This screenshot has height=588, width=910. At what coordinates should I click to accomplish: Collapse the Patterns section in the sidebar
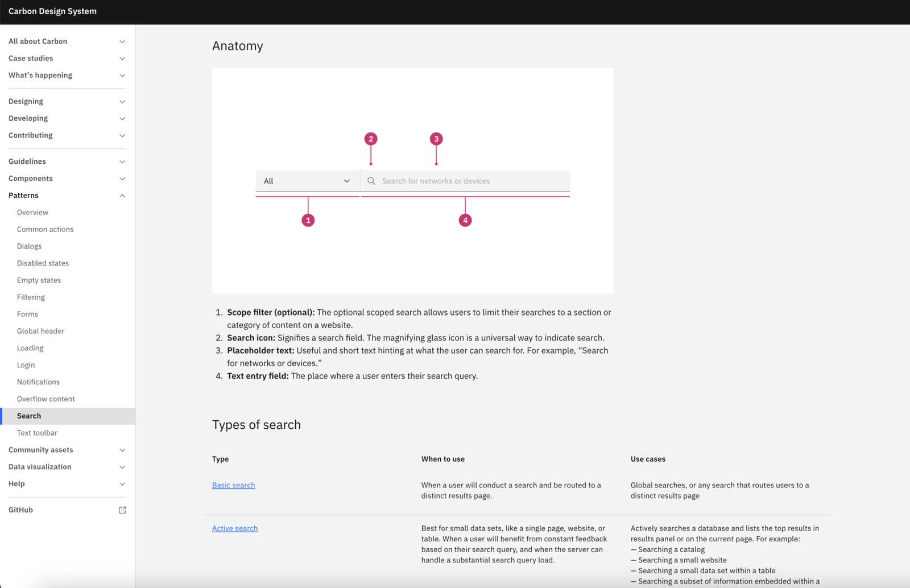coord(122,195)
